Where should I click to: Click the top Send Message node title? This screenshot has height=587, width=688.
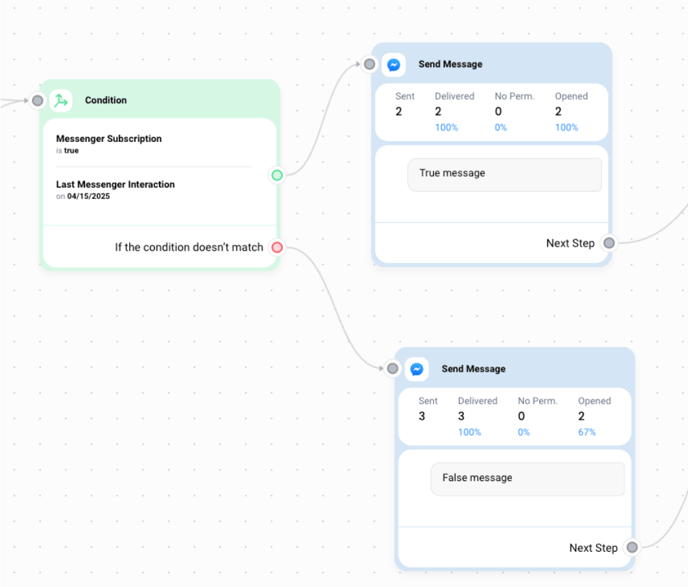[448, 64]
